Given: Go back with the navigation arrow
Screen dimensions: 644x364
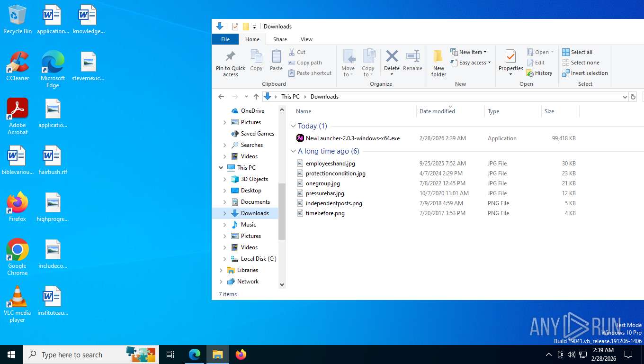Looking at the screenshot, I should (221, 97).
